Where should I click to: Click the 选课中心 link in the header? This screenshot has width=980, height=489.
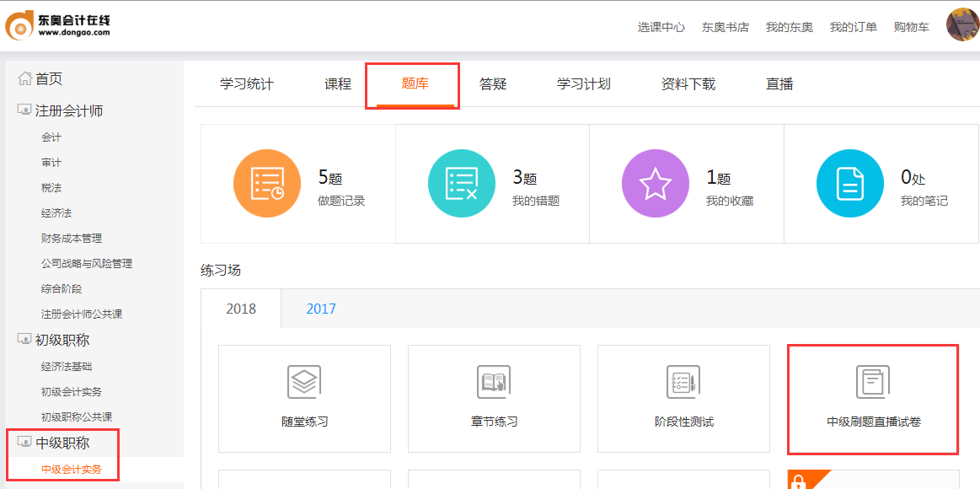tap(661, 26)
